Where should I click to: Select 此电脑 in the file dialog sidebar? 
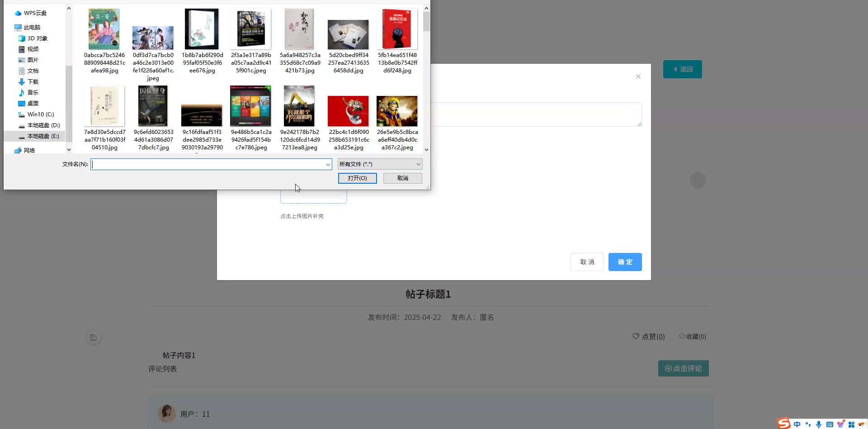click(x=27, y=28)
